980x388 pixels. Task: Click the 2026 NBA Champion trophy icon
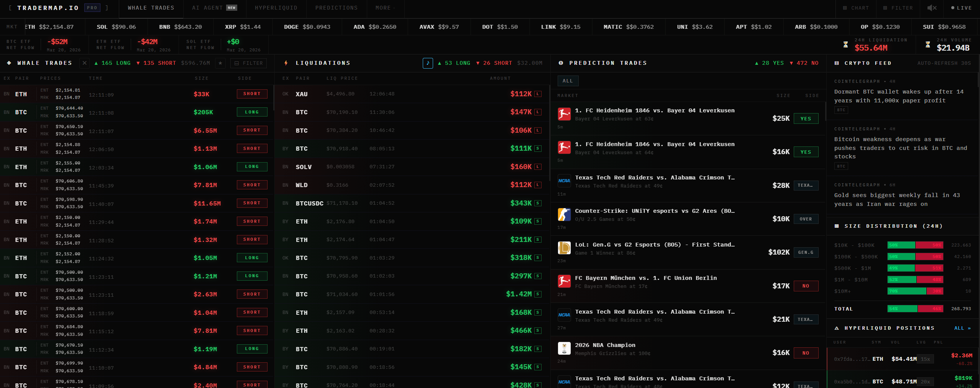point(564,348)
